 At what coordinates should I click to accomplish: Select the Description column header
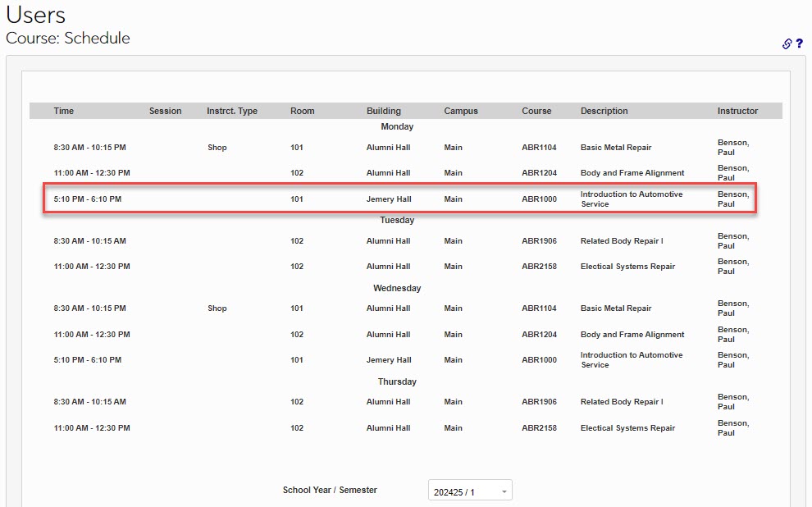[x=604, y=111]
